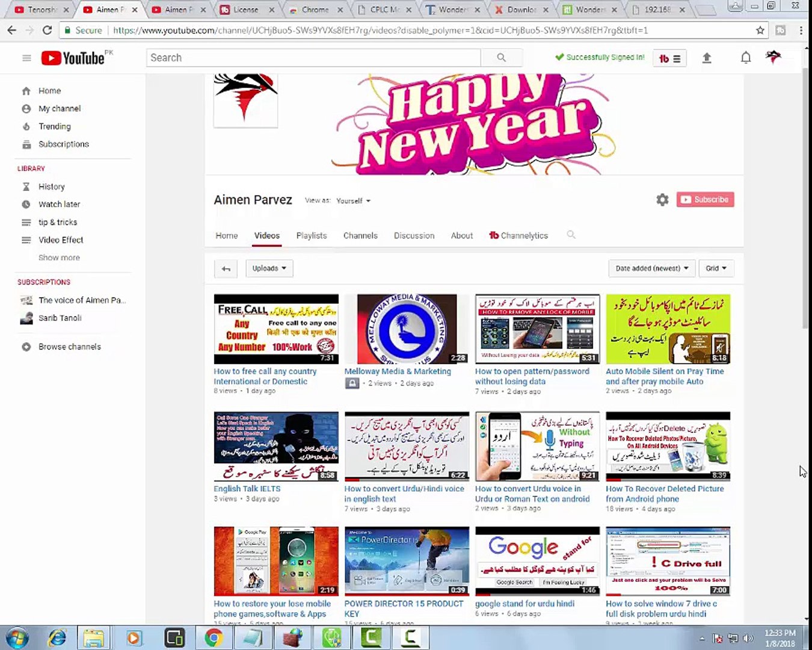Open Trending in the sidebar
Image resolution: width=812 pixels, height=650 pixels.
[x=55, y=126]
